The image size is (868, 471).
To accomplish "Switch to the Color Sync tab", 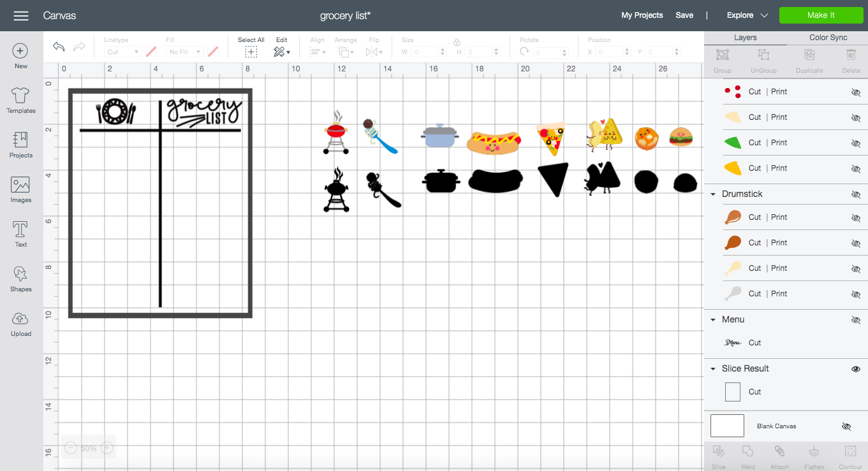I will [828, 38].
